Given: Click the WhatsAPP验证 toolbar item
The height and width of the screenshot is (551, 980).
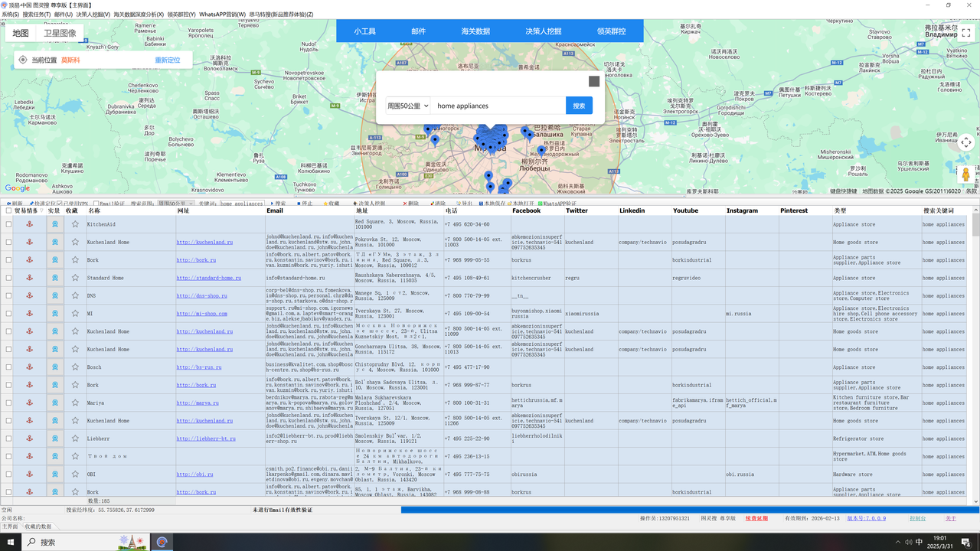Looking at the screenshot, I should click(557, 204).
